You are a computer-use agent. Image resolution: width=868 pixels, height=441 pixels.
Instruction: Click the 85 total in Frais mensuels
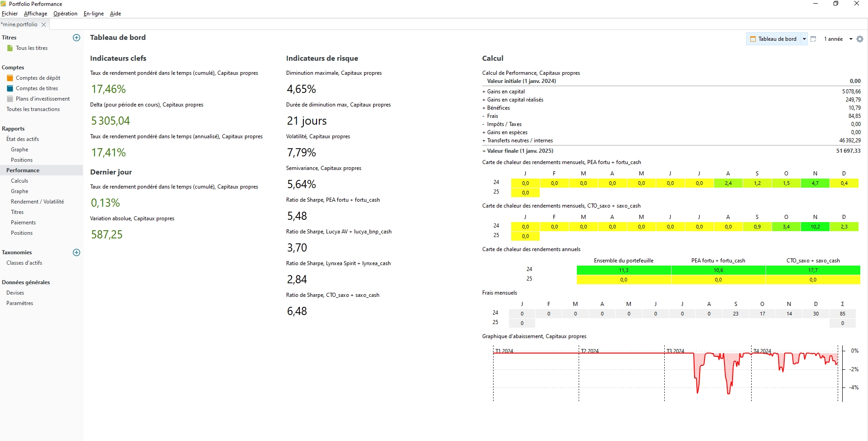pyautogui.click(x=842, y=314)
